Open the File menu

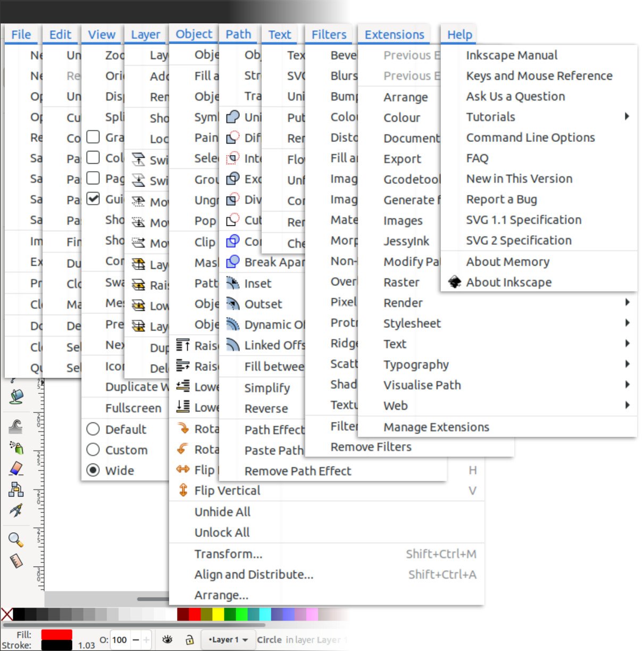pyautogui.click(x=21, y=35)
